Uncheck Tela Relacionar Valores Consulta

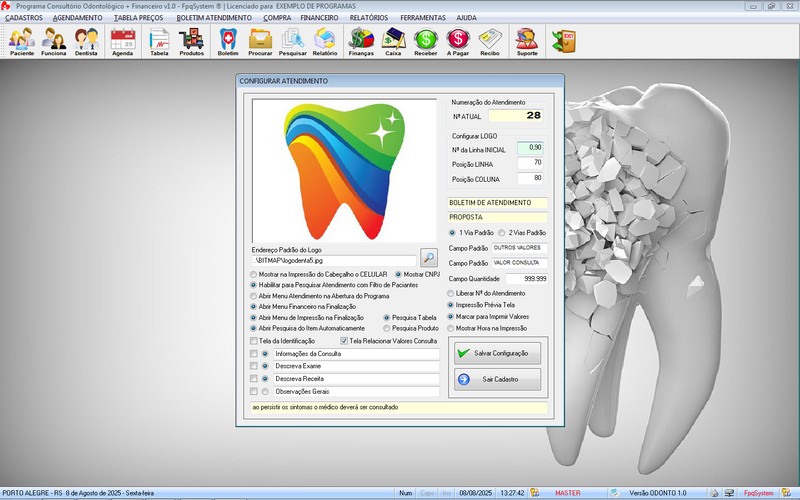point(344,341)
